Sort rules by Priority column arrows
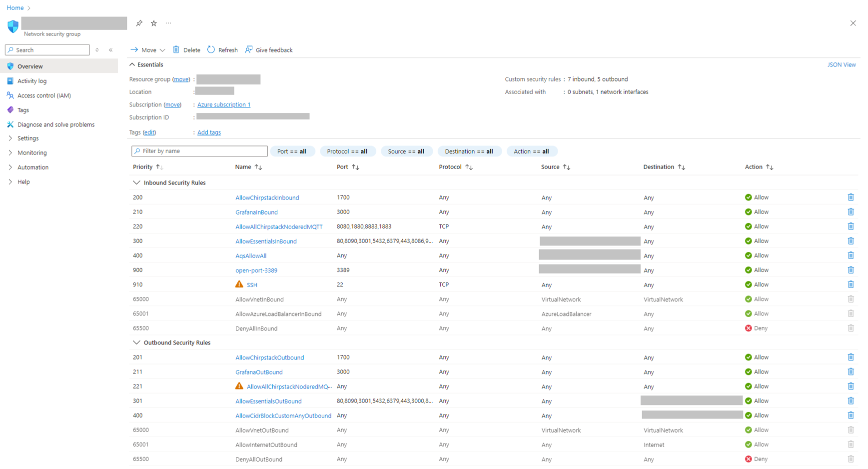The width and height of the screenshot is (868, 469). coord(159,167)
